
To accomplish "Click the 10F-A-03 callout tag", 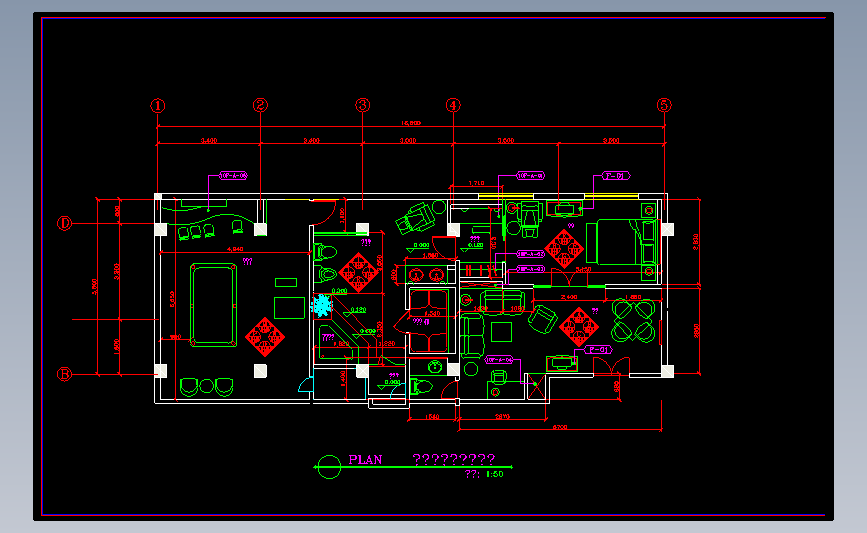I will 531,269.
